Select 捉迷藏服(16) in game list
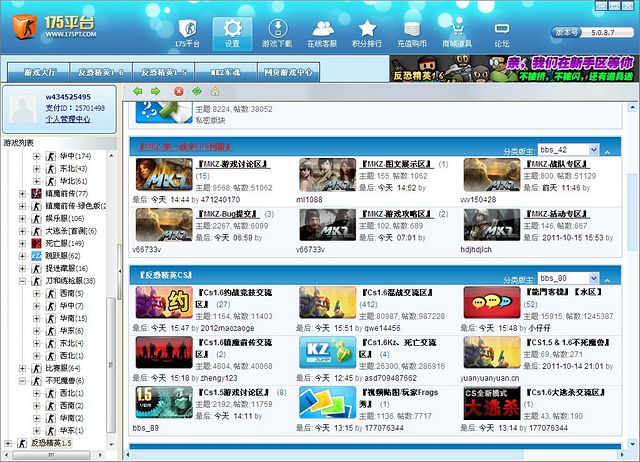 click(66, 268)
